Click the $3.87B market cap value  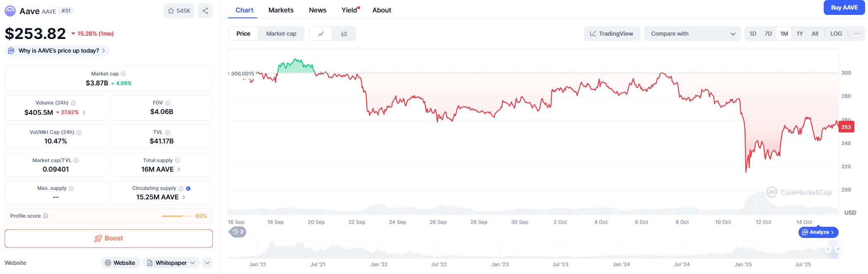[x=97, y=83]
